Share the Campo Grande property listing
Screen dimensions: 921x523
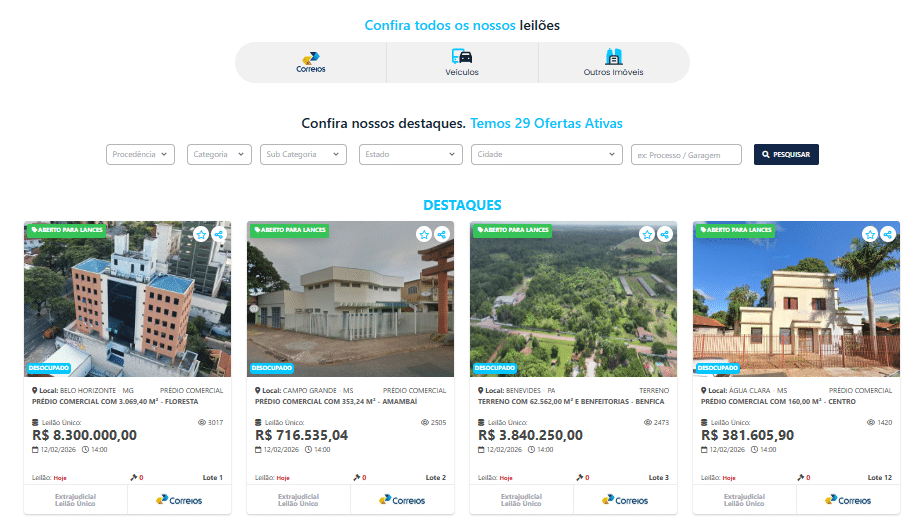click(442, 234)
